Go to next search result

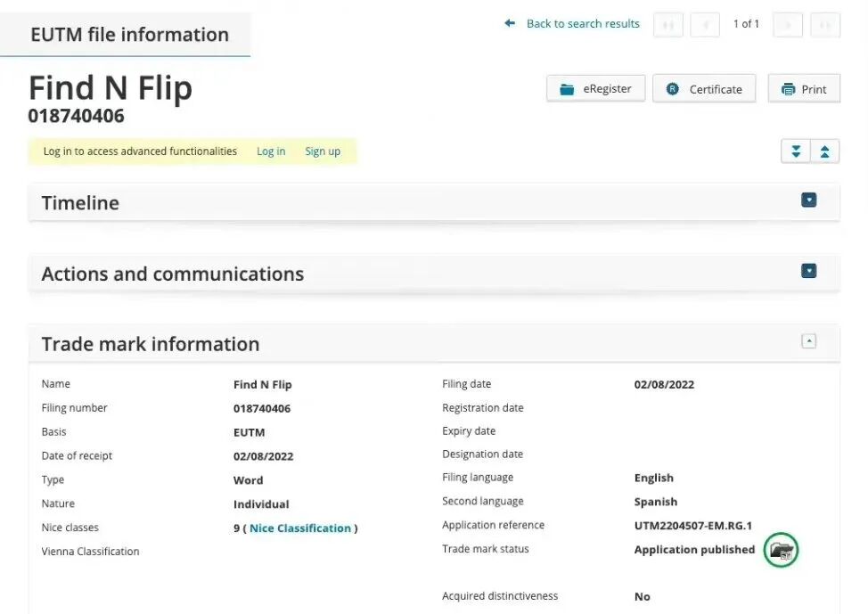(788, 25)
